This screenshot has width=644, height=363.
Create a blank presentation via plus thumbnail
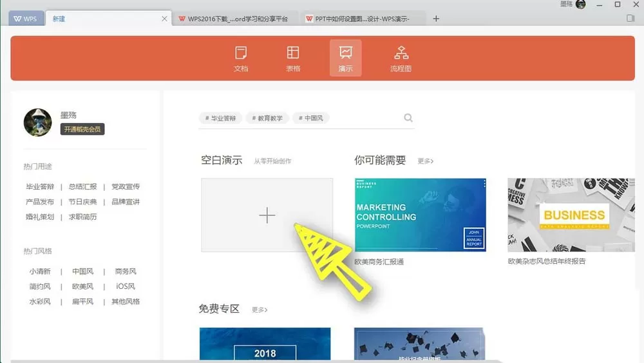pyautogui.click(x=267, y=215)
